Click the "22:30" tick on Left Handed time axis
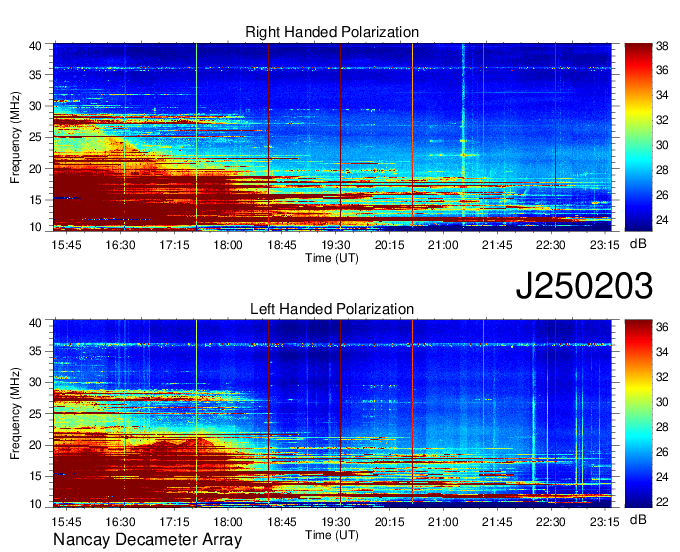This screenshot has height=552, width=680. (x=550, y=522)
